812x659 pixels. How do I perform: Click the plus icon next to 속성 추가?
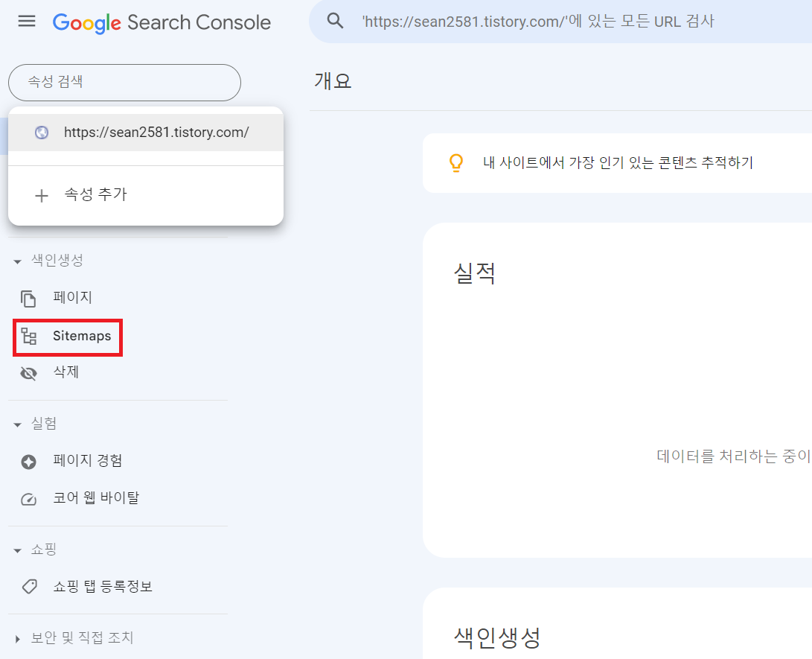42,196
